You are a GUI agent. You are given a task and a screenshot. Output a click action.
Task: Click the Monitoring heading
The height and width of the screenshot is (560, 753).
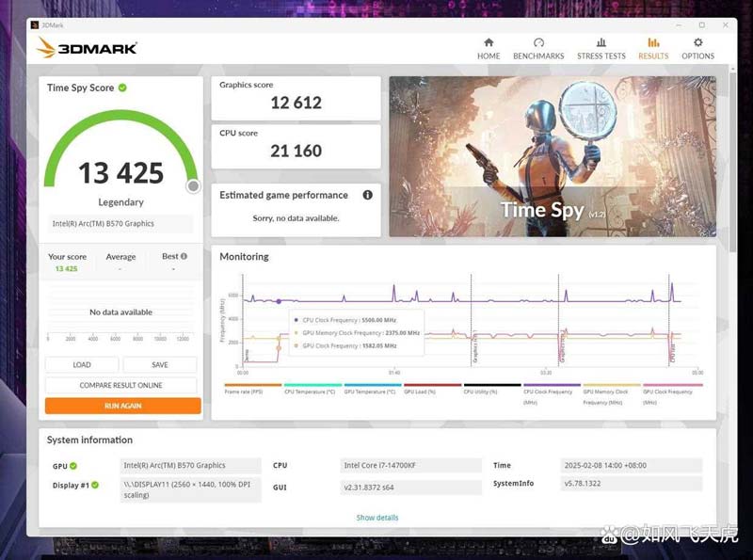pos(244,257)
